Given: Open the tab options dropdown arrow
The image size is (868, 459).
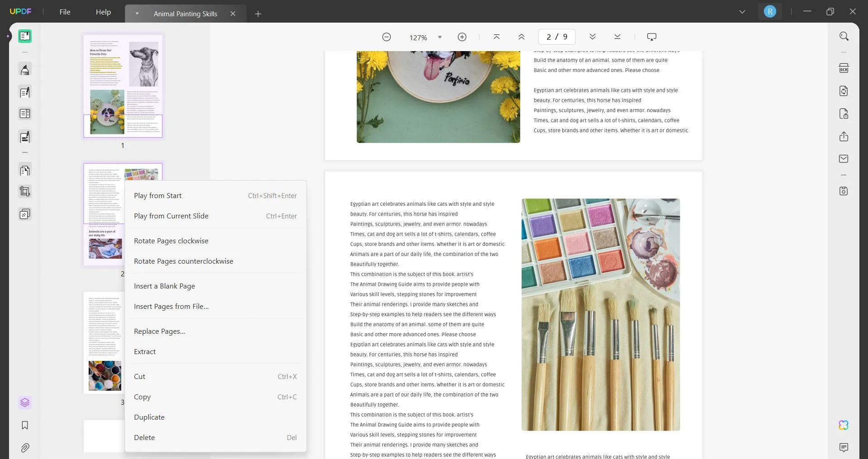Looking at the screenshot, I should [x=137, y=14].
